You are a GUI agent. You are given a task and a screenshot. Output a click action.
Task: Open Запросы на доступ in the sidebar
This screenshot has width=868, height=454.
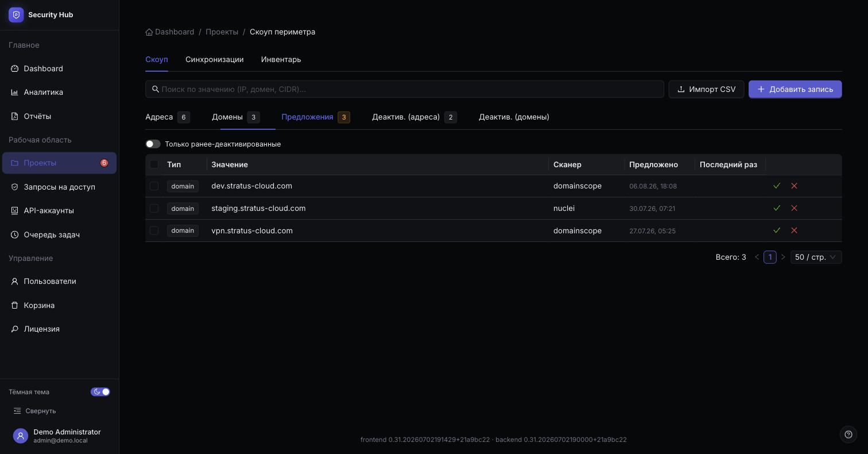tap(60, 187)
